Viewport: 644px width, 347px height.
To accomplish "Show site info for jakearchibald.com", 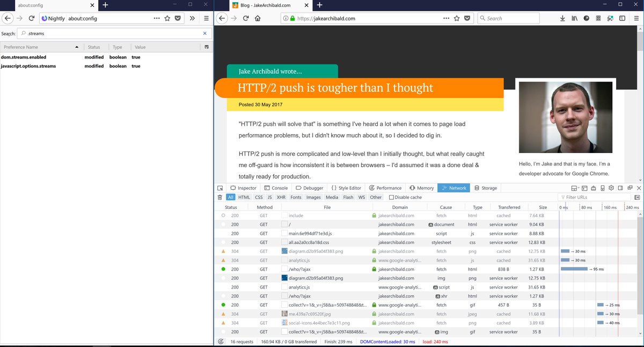I will (285, 18).
